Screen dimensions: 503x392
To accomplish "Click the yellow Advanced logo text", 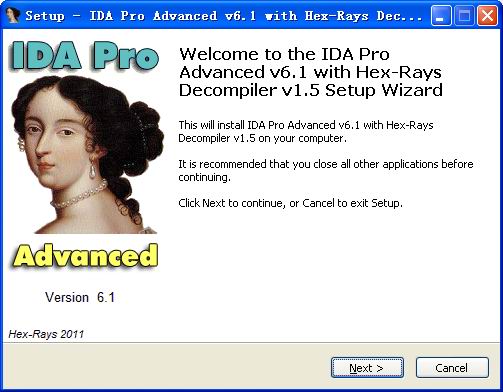I will [x=85, y=256].
